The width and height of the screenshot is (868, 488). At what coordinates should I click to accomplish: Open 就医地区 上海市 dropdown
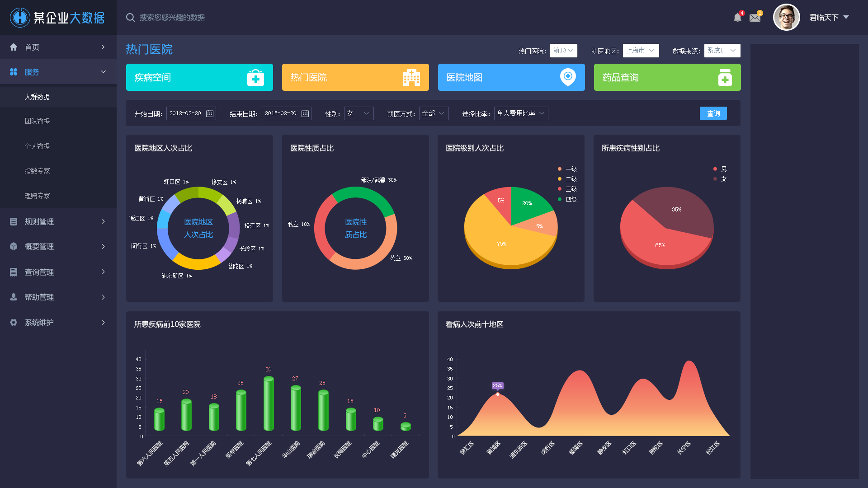(641, 50)
